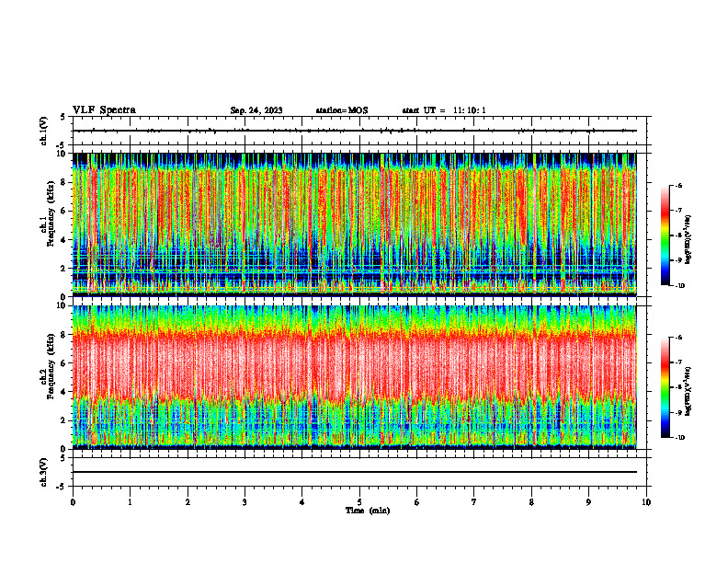
Task: Click time axis tick label '3'
Action: coord(245,502)
